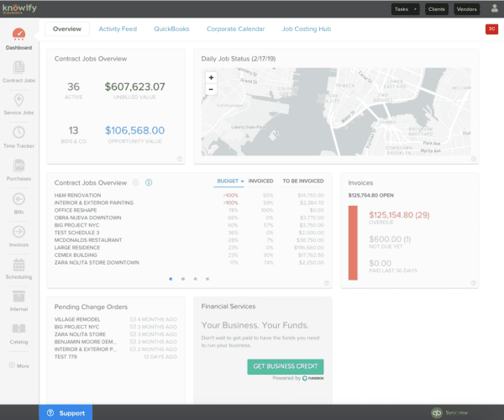Screen dimensions: 504x420
Task: Click the GET BUSINESS CREDIT button
Action: tap(285, 366)
